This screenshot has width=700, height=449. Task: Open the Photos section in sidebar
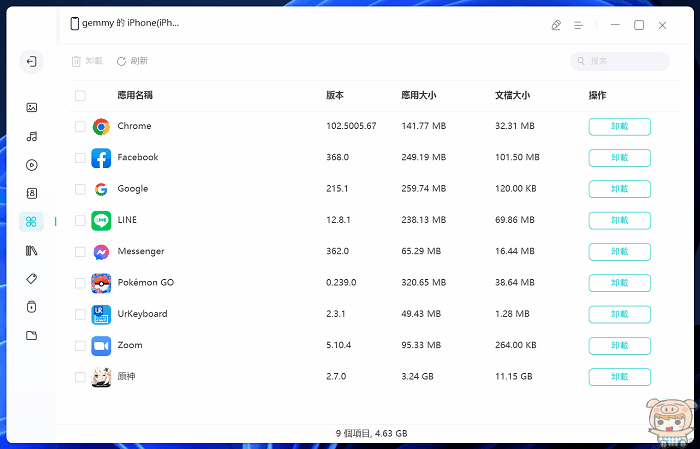coord(32,108)
